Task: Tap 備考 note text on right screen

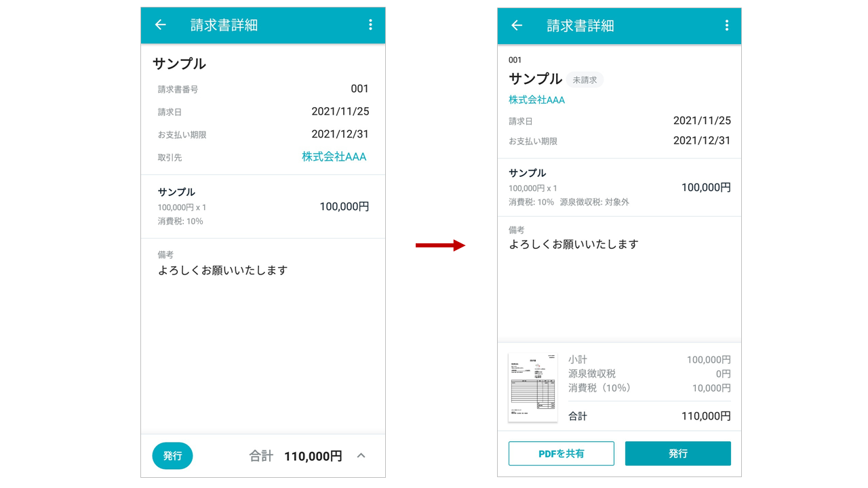Action: [574, 244]
